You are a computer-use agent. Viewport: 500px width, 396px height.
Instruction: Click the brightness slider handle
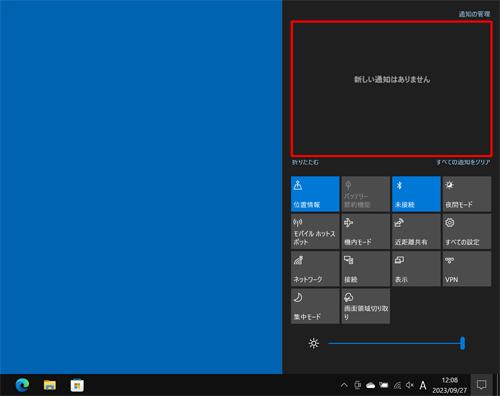coord(462,343)
